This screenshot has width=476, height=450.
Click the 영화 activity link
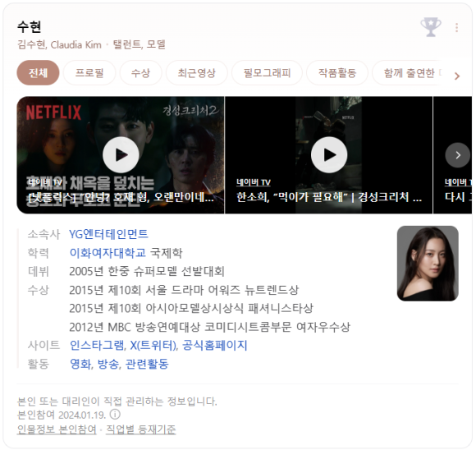coord(80,364)
